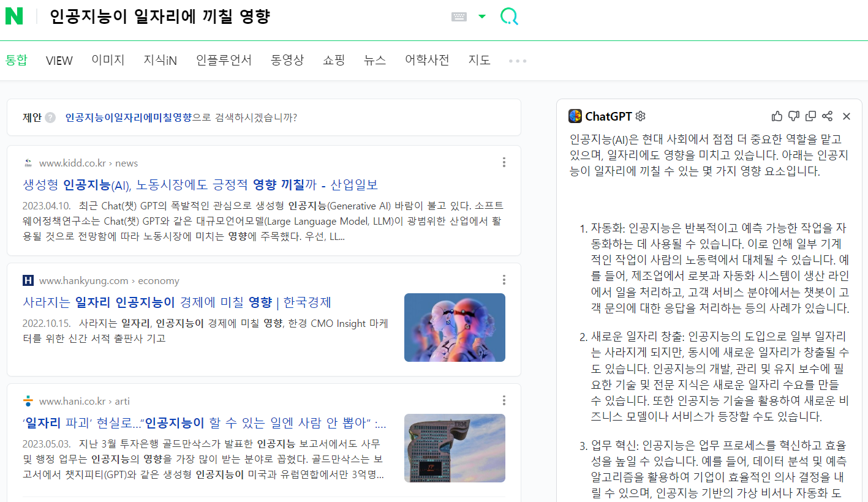Click the green magnifier search icon
The height and width of the screenshot is (502, 868).
pyautogui.click(x=508, y=17)
